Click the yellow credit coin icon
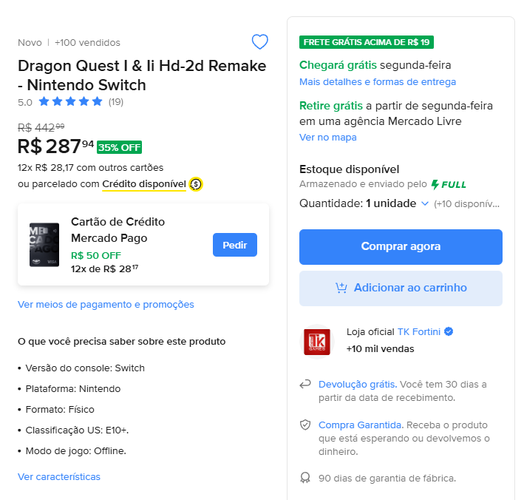524x500 pixels. [195, 184]
